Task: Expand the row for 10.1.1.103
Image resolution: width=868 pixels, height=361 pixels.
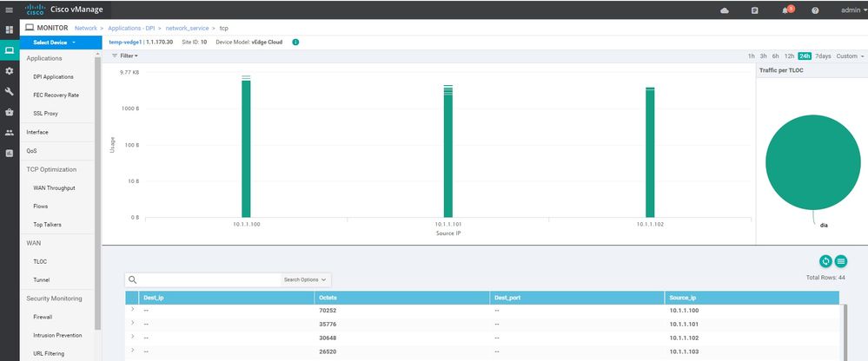Action: click(132, 350)
